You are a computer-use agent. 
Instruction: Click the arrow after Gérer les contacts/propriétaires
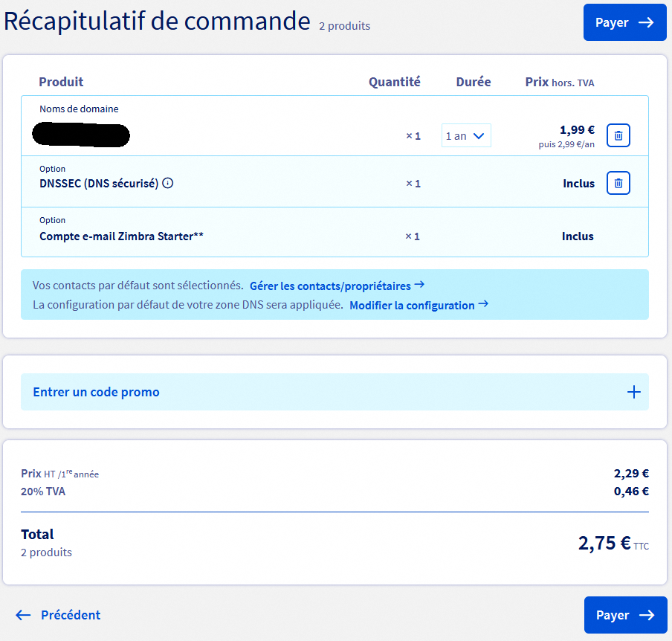coord(419,285)
